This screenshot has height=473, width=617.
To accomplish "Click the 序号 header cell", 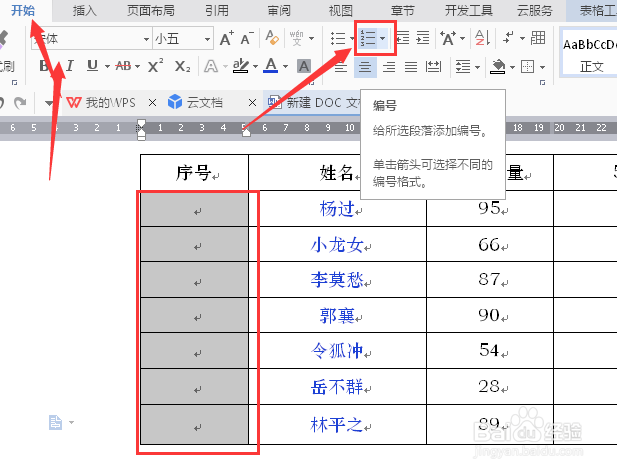I will click(x=194, y=173).
